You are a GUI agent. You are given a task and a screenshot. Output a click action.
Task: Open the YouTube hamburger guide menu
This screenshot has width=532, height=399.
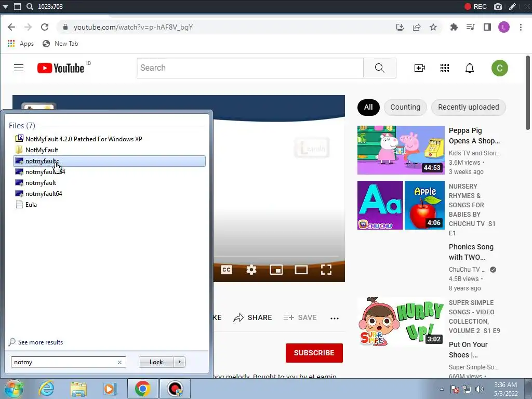tap(19, 68)
